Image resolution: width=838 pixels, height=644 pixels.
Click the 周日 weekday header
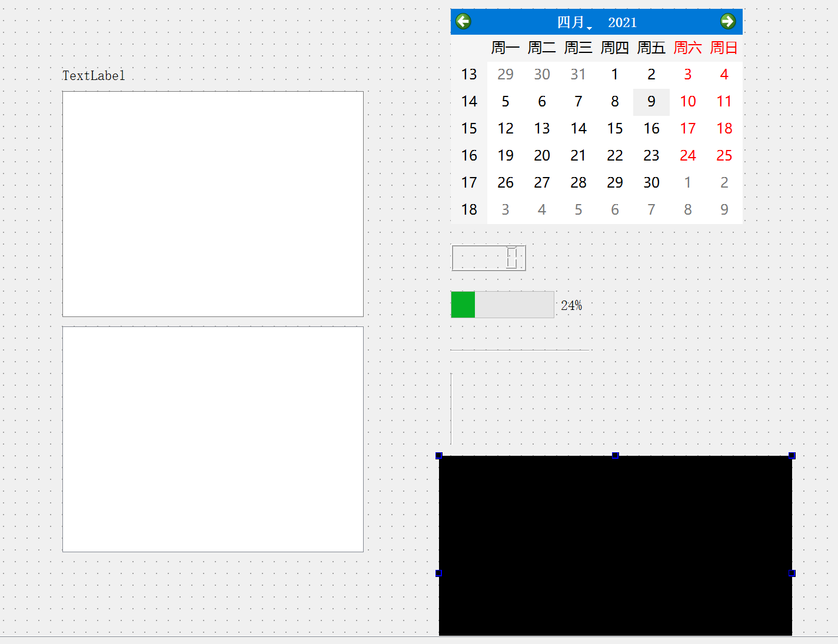click(x=723, y=48)
